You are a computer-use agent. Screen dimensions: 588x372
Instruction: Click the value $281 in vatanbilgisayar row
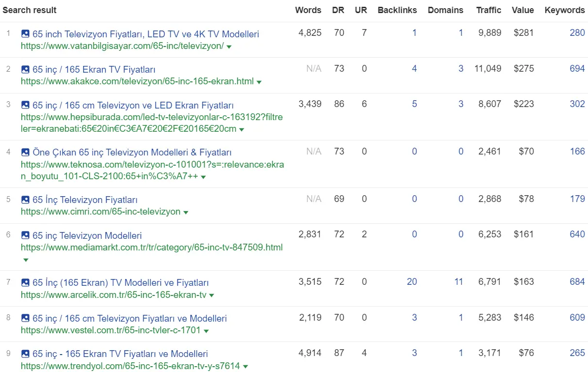pyautogui.click(x=524, y=33)
